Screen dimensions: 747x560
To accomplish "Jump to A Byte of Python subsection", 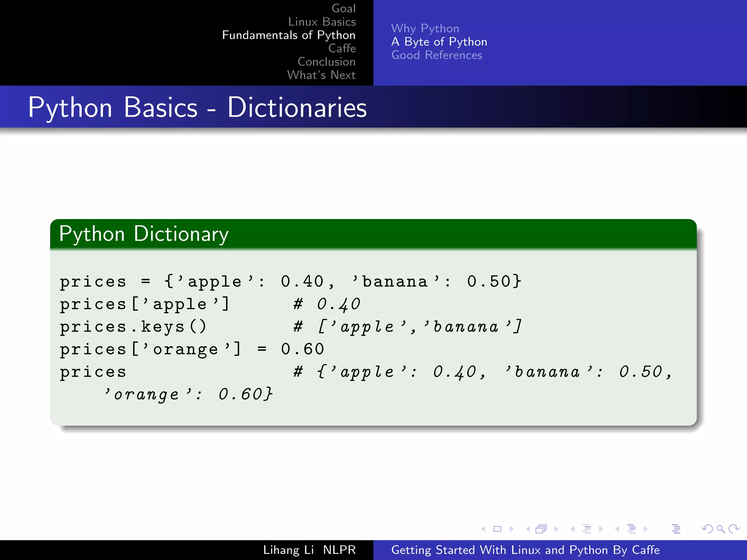I will 439,42.
